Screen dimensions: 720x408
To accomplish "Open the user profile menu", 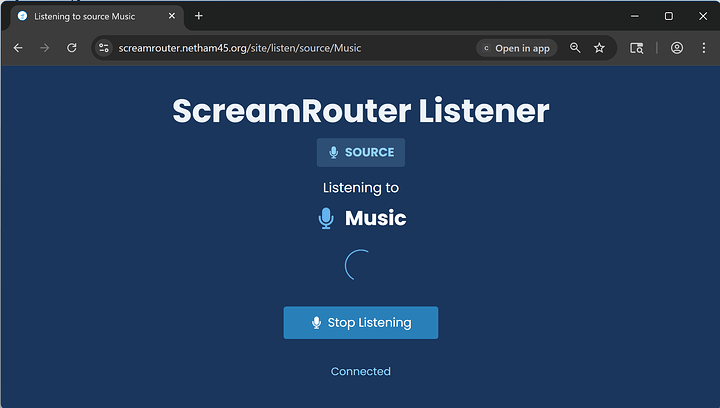I will coord(677,48).
